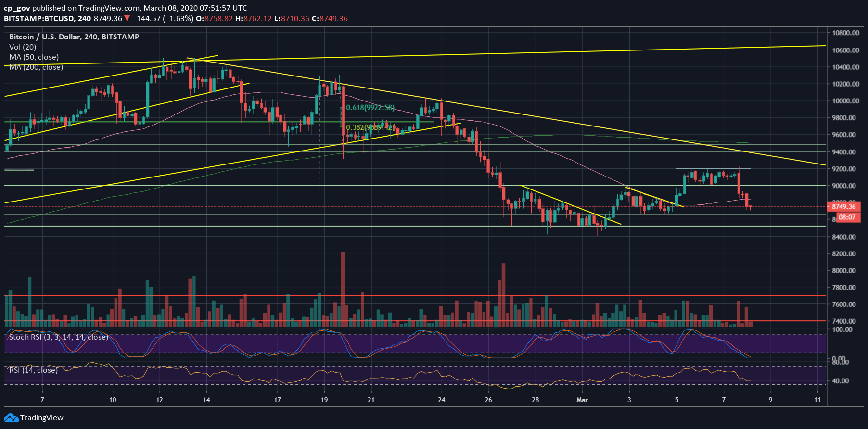Open the TradingView wordmark link at the bottom

(41, 418)
